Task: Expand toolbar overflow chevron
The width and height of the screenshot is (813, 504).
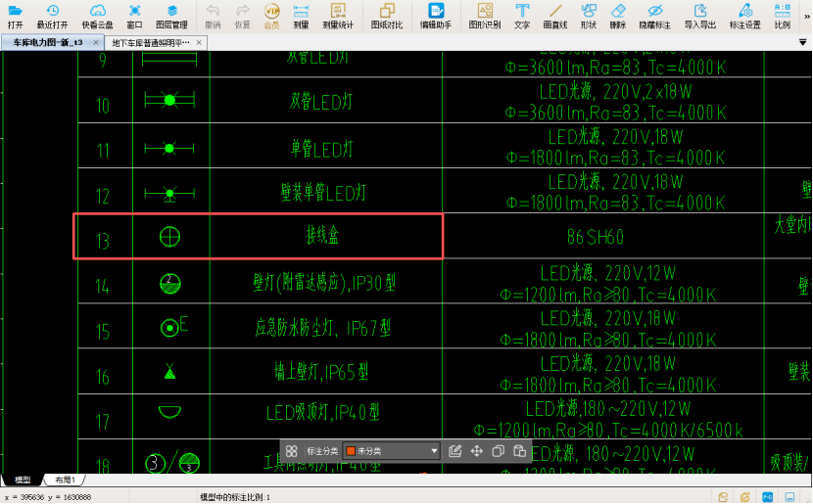Action: [x=807, y=17]
